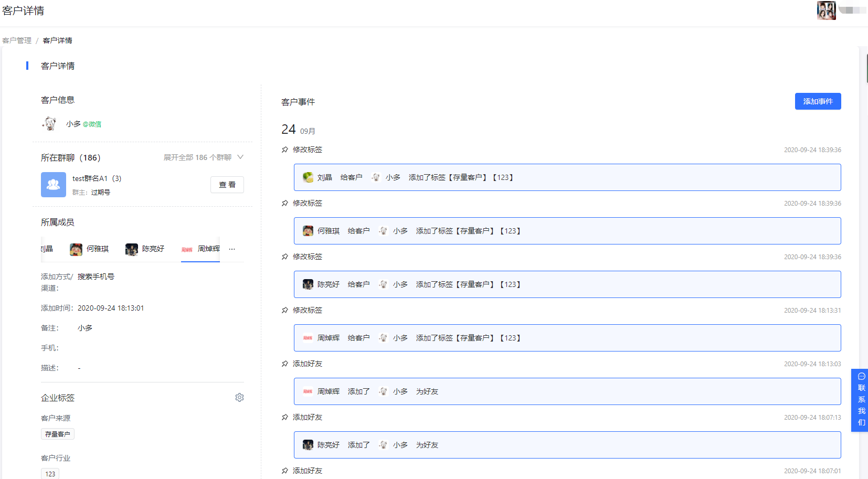Open the 联系我们 floating chat widget
The height and width of the screenshot is (479, 868).
[861, 400]
